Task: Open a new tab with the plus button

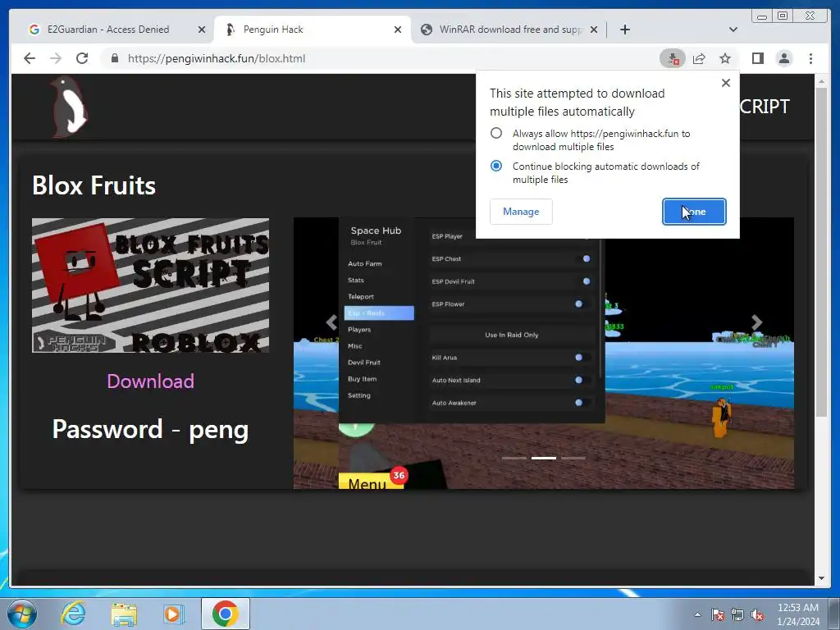Action: (624, 30)
